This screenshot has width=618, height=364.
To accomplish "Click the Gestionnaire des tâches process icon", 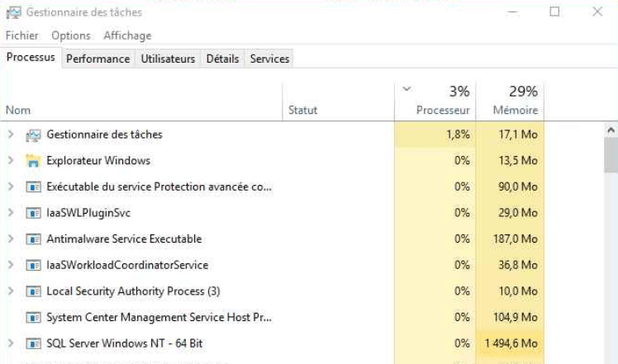I will tap(34, 135).
